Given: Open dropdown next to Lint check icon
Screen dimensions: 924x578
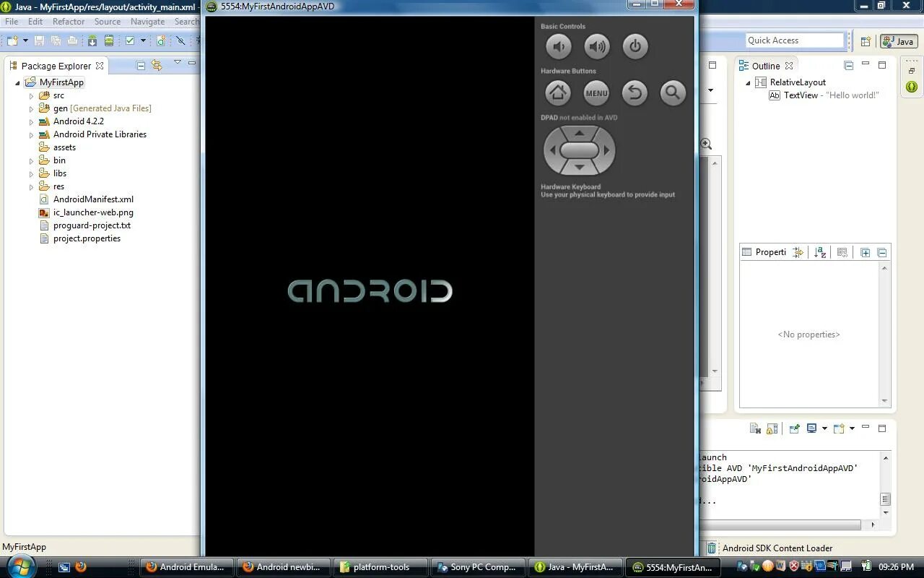Looking at the screenshot, I should click(143, 40).
